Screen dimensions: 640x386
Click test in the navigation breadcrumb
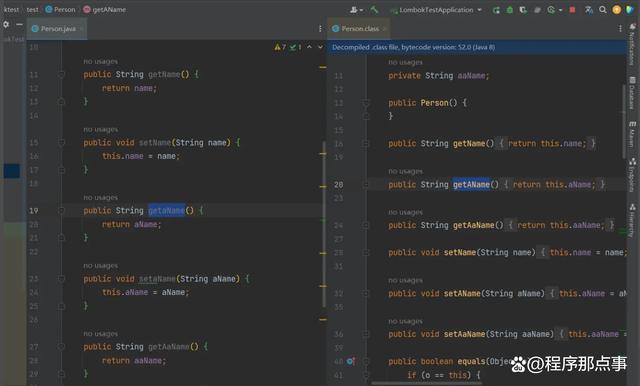[x=32, y=9]
